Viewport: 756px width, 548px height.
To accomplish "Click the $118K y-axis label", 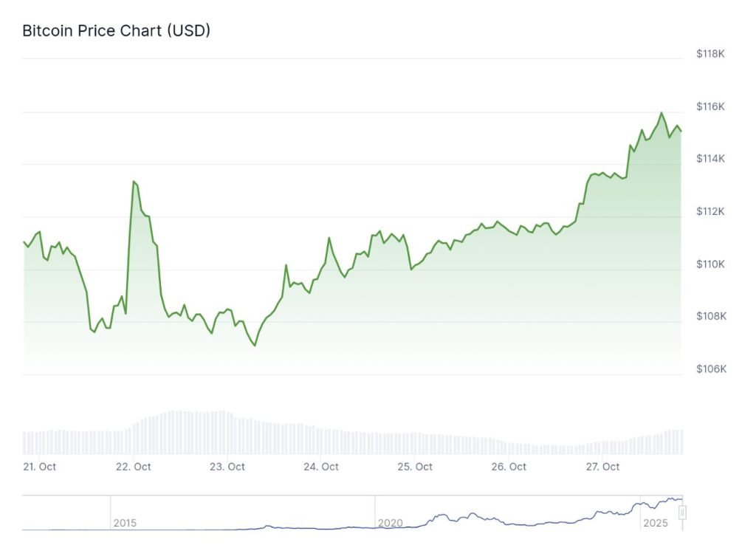I will pos(711,54).
